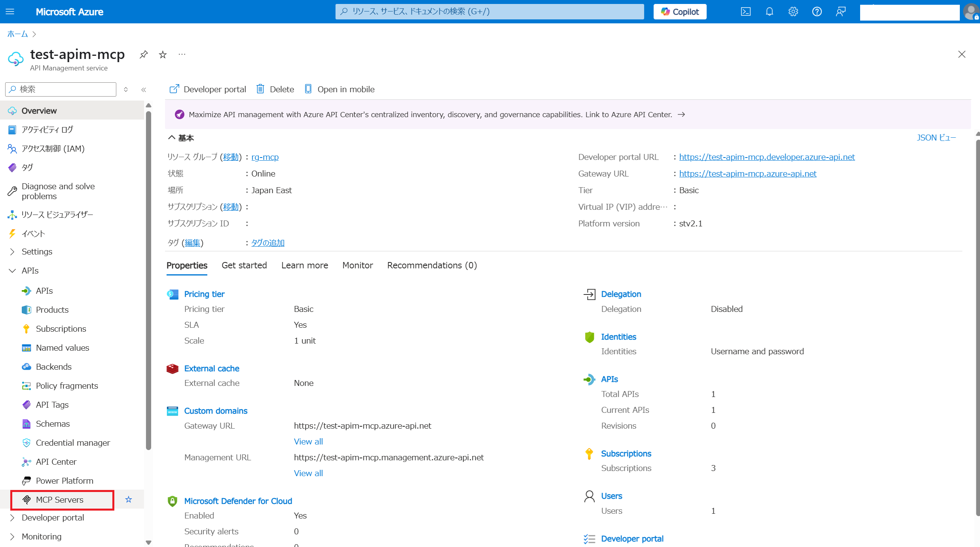Open アクティビティ ログ in sidebar
This screenshot has width=980, height=547.
[72, 129]
